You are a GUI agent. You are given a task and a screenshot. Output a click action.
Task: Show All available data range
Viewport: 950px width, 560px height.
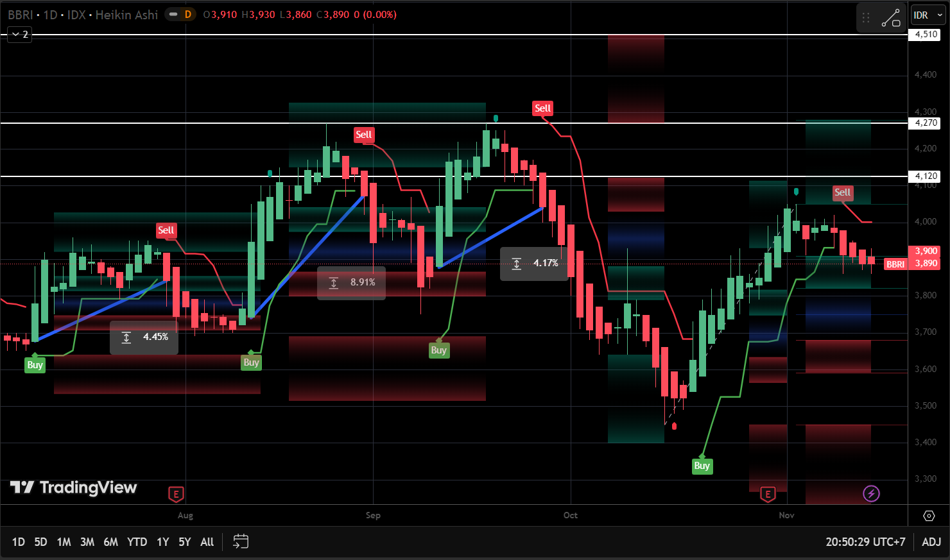click(x=207, y=542)
